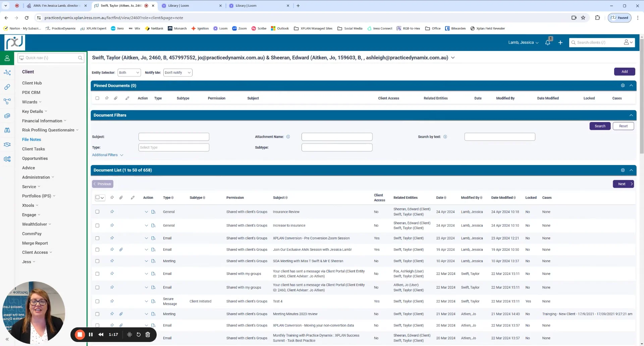Click the notifications bell icon

(547, 43)
